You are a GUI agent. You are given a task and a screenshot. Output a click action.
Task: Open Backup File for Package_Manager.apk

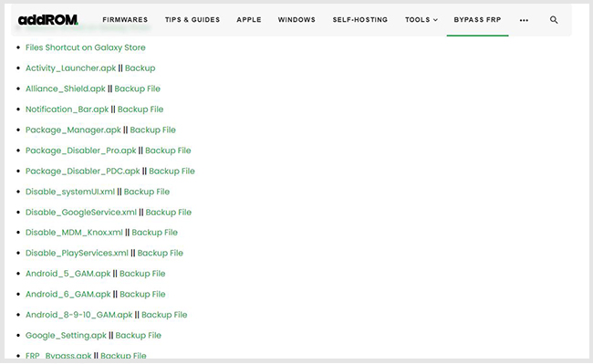coord(152,130)
